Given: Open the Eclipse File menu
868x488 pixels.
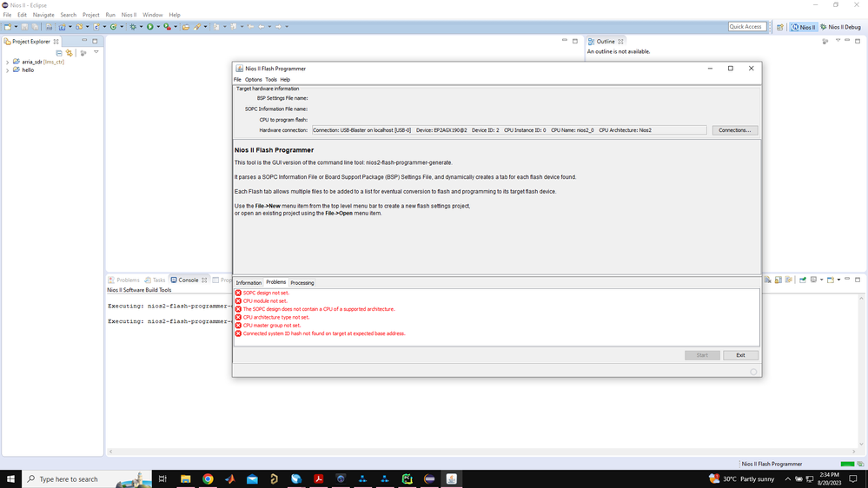Looking at the screenshot, I should pos(7,15).
